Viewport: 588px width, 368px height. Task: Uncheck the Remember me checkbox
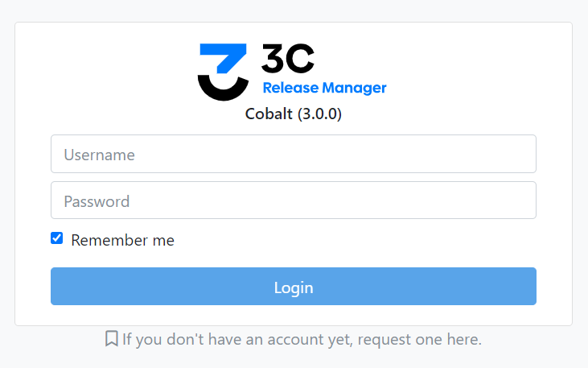[56, 238]
